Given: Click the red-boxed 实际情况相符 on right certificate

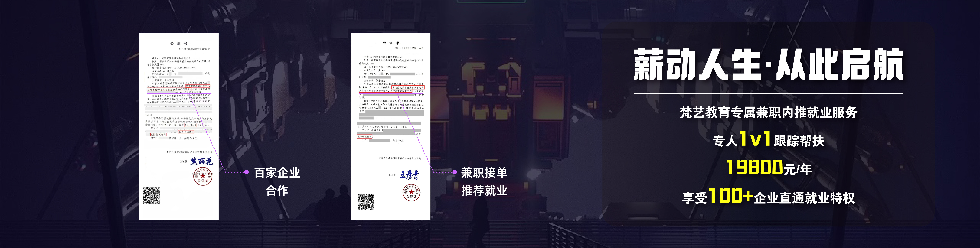Looking at the screenshot, I should [x=364, y=136].
